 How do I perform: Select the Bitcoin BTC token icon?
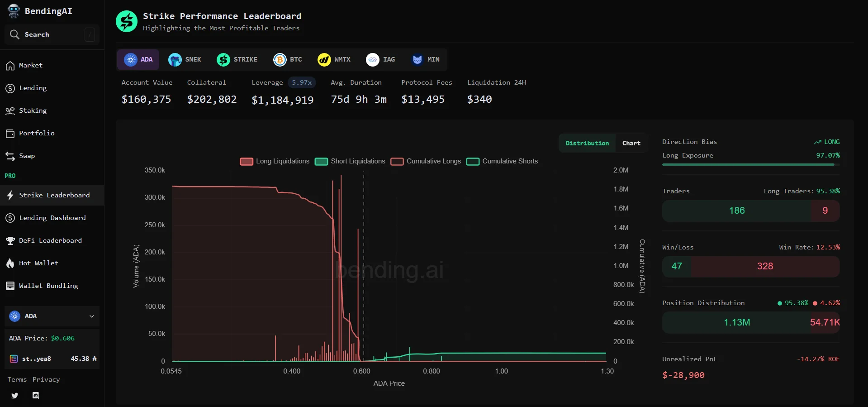click(280, 60)
